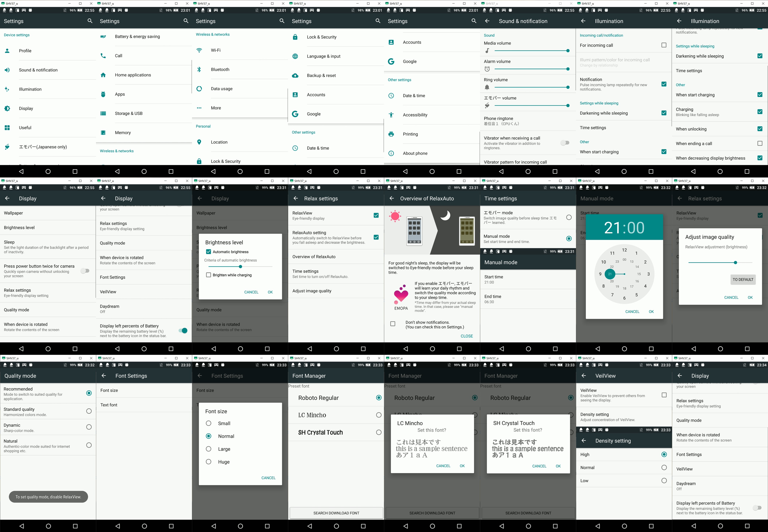The height and width of the screenshot is (532, 768).
Task: Open Home applications house icon
Action: coord(103,75)
